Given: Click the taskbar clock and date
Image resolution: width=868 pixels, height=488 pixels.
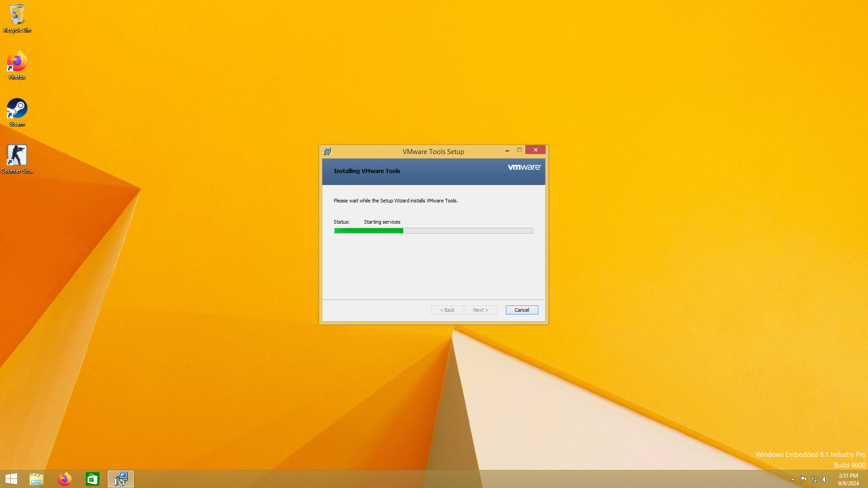Looking at the screenshot, I should (x=848, y=479).
